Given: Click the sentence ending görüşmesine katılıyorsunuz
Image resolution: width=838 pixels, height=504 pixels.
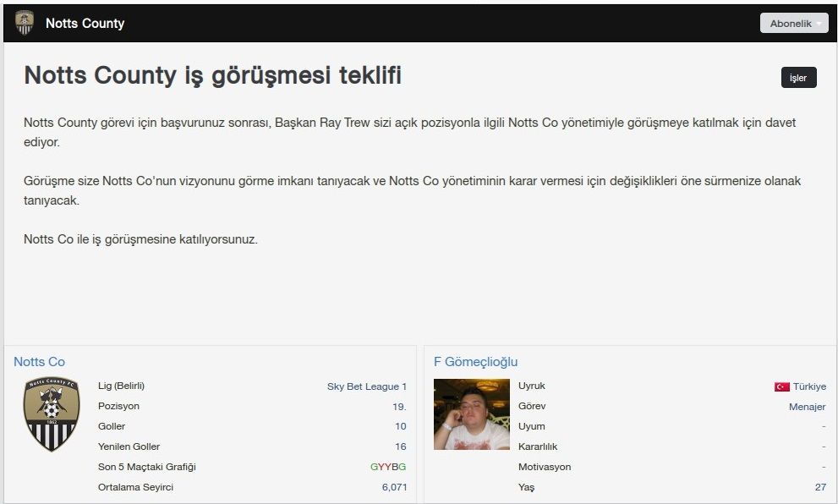Looking at the screenshot, I should point(140,239).
